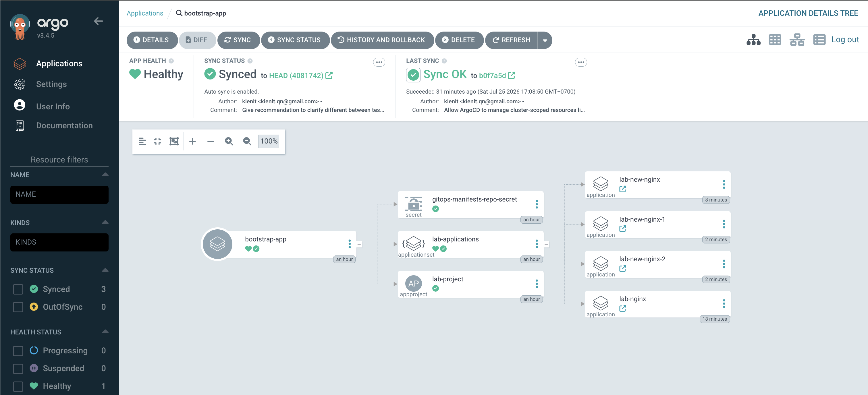The image size is (868, 395).
Task: Collapse the HEALTH STATUS filter section
Action: pos(105,332)
